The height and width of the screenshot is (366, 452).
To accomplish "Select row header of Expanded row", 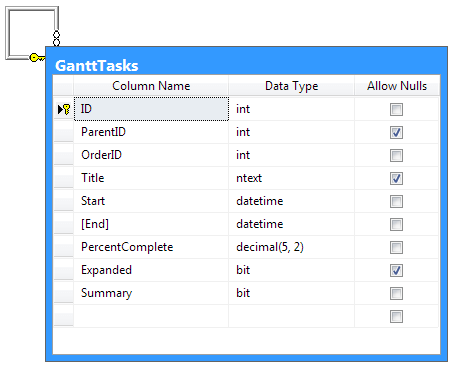I will pyautogui.click(x=63, y=270).
